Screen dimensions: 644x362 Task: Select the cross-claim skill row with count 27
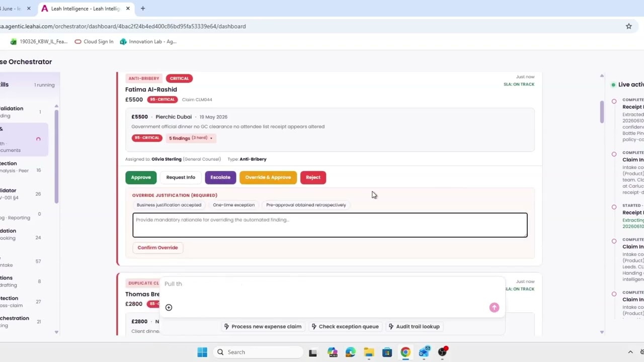(24, 302)
